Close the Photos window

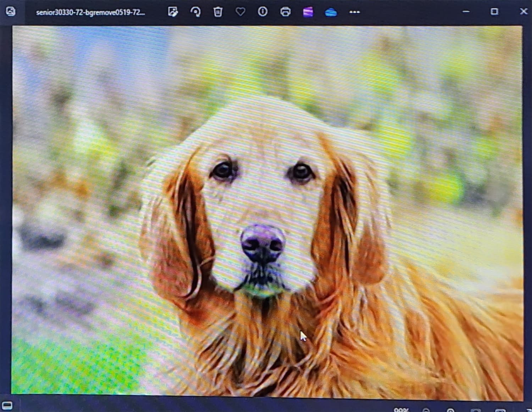pyautogui.click(x=523, y=11)
